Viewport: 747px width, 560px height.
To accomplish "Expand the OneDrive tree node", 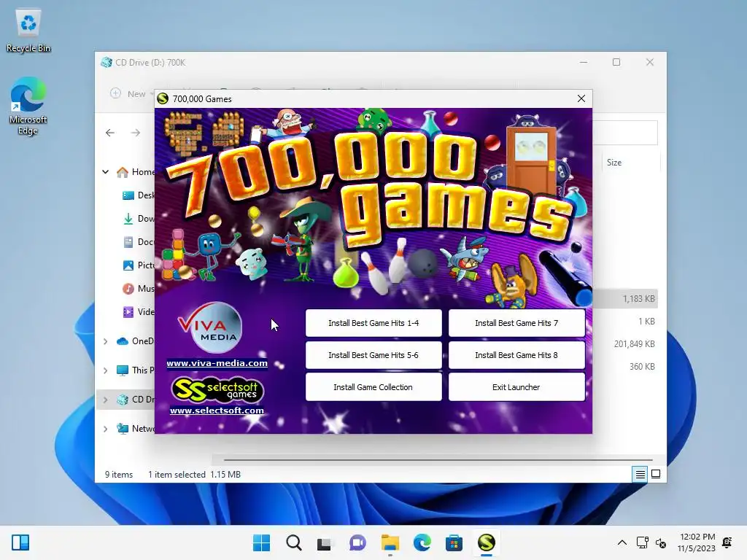I will tap(106, 341).
